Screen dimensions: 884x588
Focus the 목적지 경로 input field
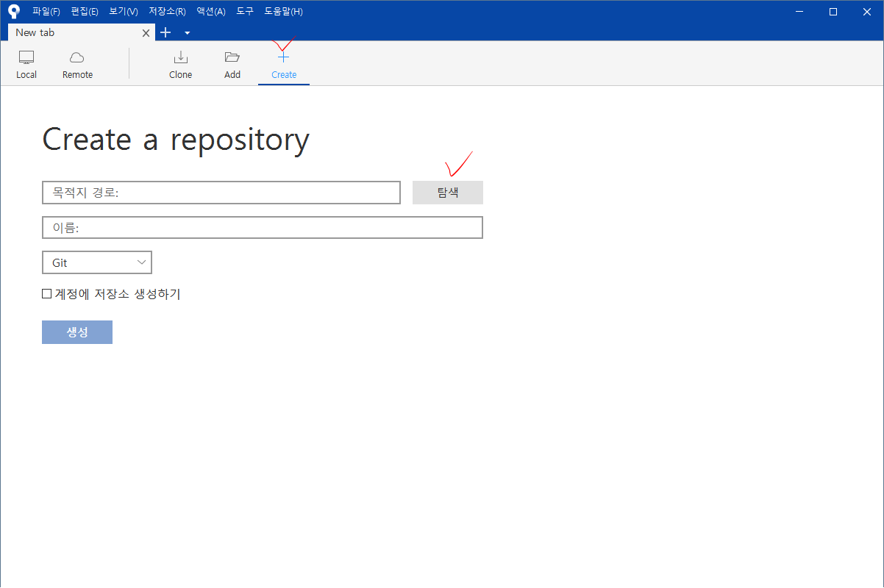(x=221, y=193)
